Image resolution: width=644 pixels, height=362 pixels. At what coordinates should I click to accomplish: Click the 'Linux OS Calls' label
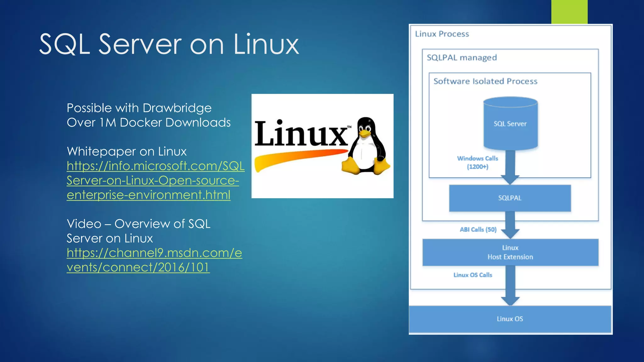[473, 275]
